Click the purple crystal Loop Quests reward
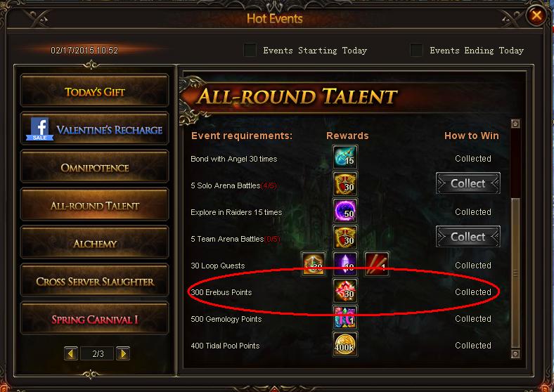 (x=344, y=264)
